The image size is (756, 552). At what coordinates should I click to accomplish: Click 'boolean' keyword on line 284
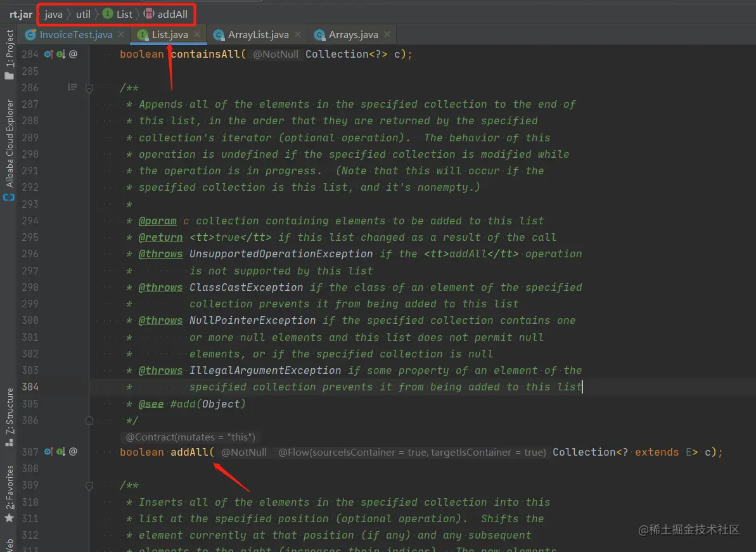click(142, 54)
